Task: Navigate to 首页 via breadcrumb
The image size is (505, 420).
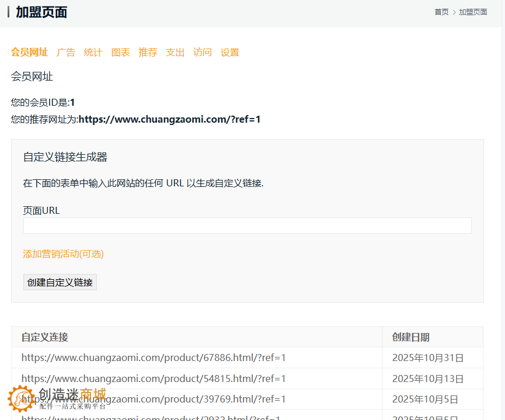Action: tap(441, 12)
